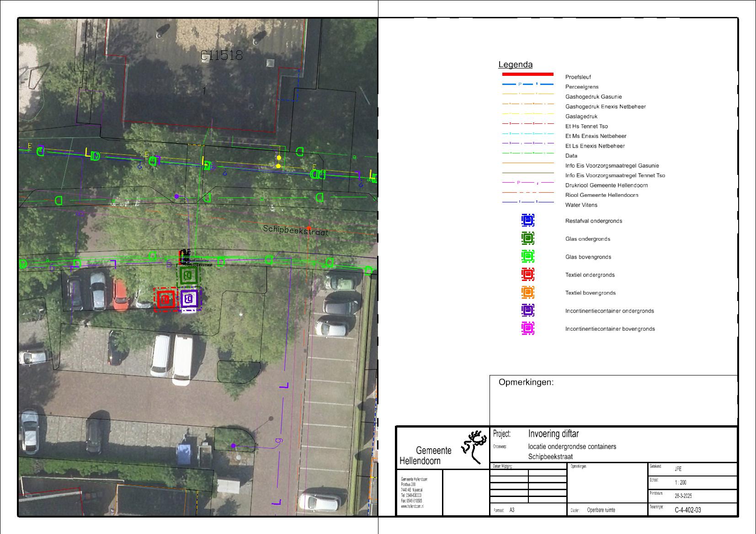Viewport: 756px width, 534px height.
Task: Click the www.hellendoorn.nl website address
Action: point(412,507)
